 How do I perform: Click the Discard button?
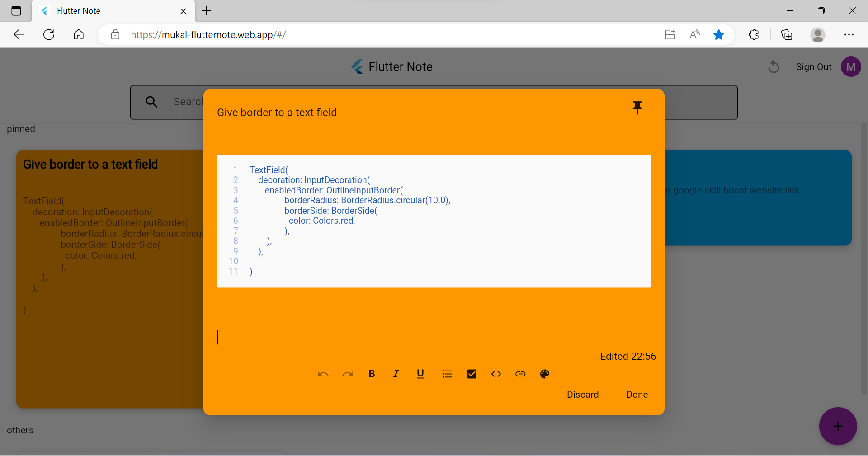pyautogui.click(x=583, y=395)
